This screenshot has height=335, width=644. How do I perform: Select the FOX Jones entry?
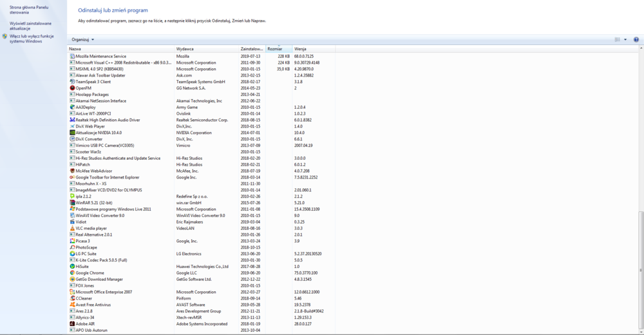201,285
